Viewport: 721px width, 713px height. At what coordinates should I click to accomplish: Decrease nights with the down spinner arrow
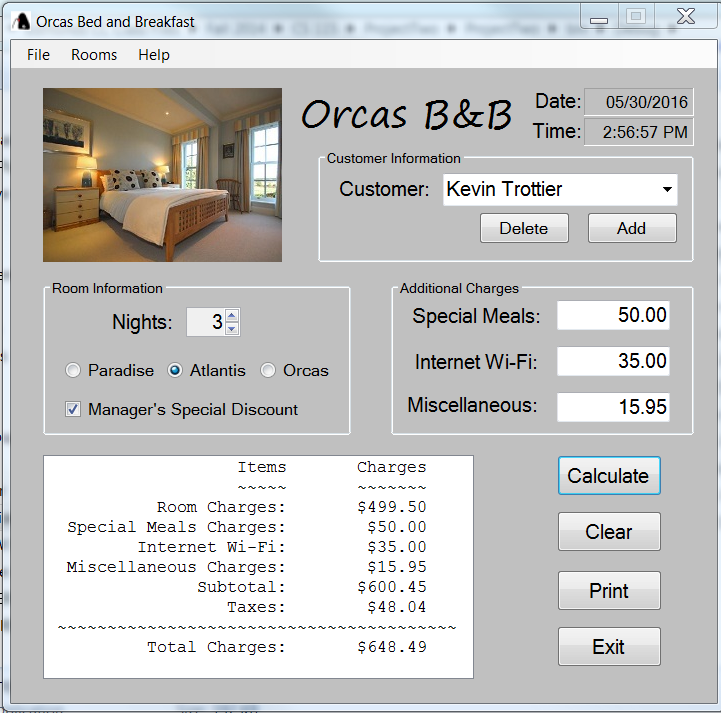[232, 329]
